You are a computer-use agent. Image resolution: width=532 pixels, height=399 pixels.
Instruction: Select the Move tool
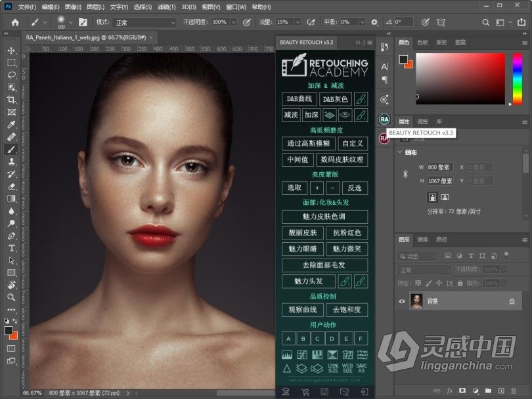(11, 51)
